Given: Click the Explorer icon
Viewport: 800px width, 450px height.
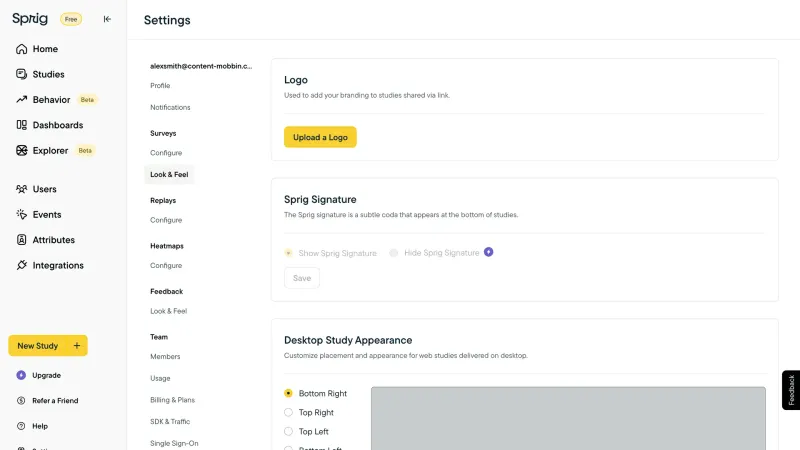Looking at the screenshot, I should point(21,151).
